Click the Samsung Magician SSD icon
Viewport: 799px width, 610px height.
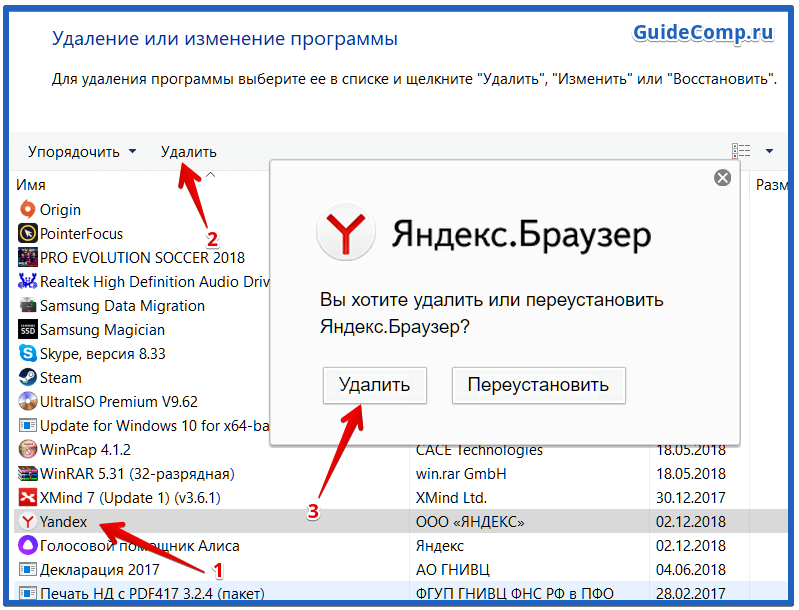28,330
